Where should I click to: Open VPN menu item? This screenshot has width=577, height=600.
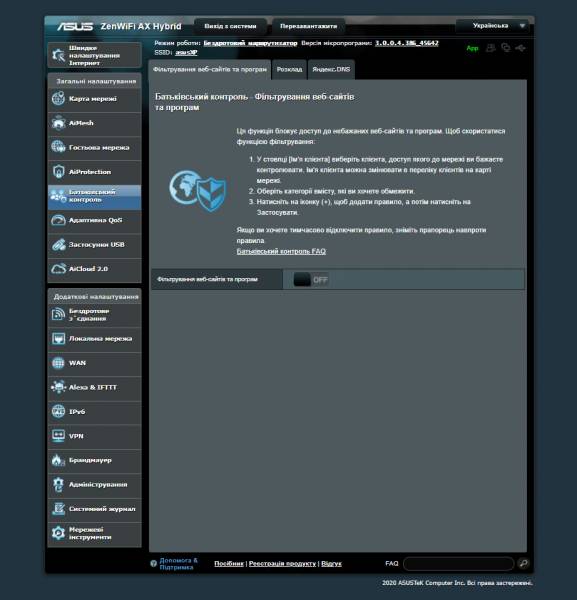95,436
